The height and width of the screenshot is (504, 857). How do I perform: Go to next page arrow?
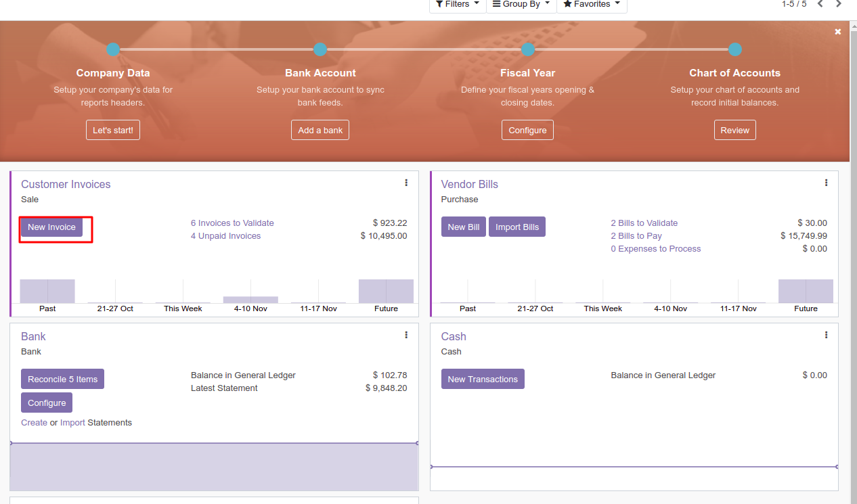(839, 4)
